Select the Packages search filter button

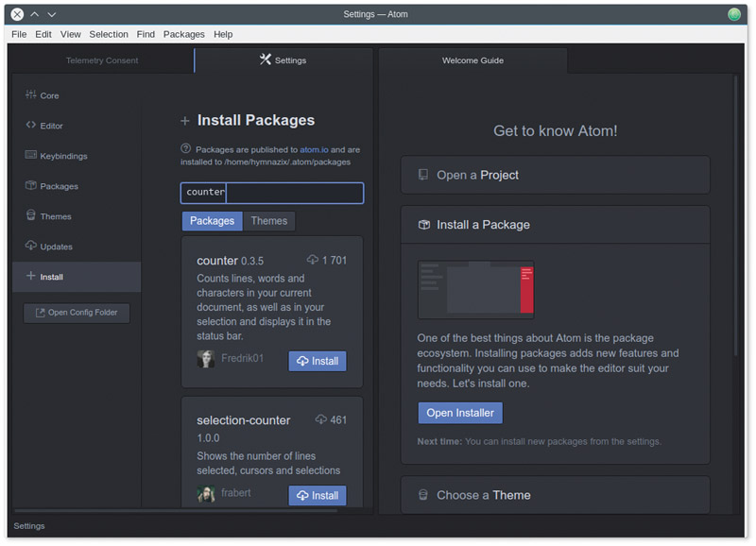pyautogui.click(x=212, y=221)
